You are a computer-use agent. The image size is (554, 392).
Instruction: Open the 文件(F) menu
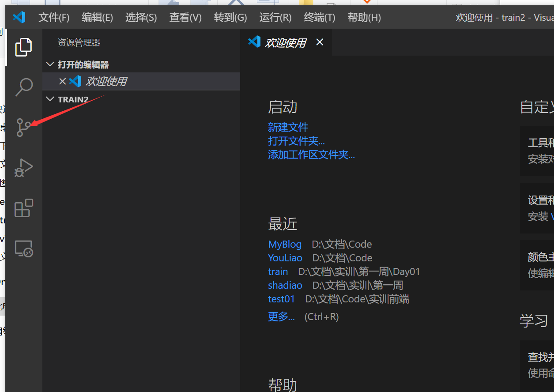pyautogui.click(x=54, y=18)
